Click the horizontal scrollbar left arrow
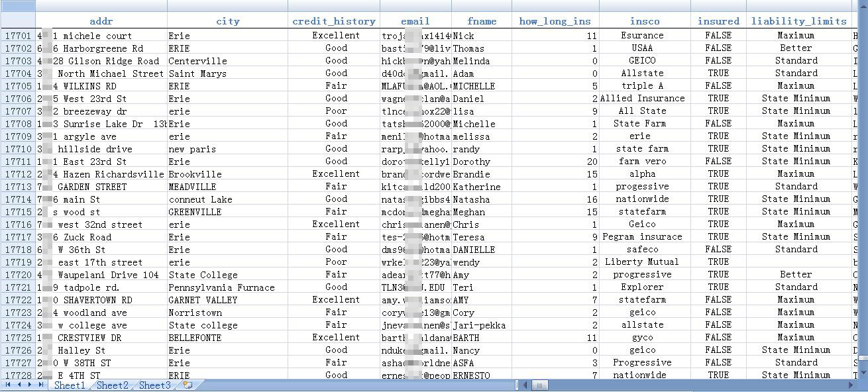 (525, 385)
